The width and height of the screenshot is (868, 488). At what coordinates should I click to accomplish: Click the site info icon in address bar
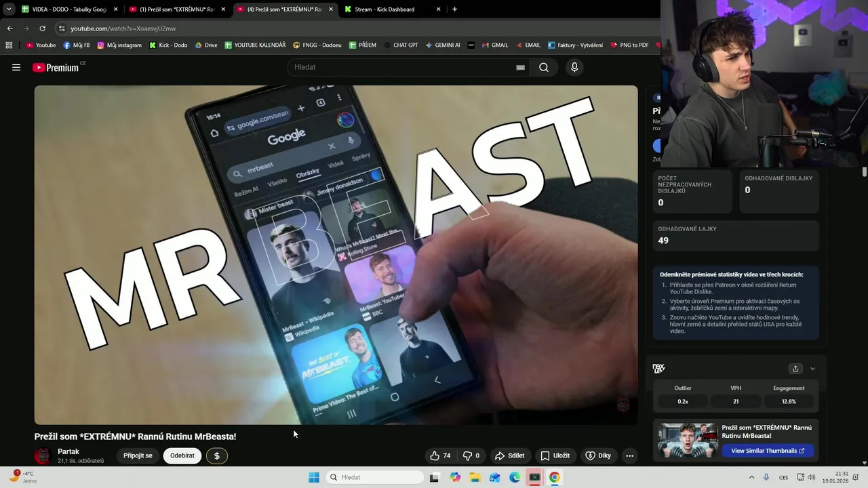coord(62,28)
